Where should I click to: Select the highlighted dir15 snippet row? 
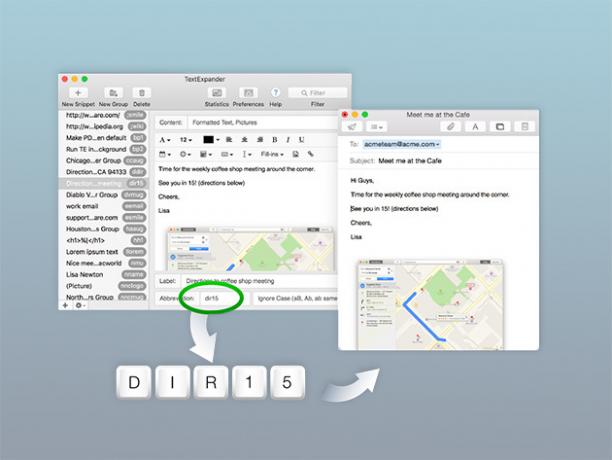(104, 183)
